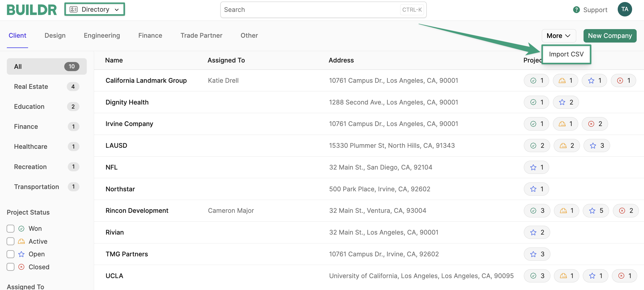Filter by Healthcare category
This screenshot has width=644, height=290.
coord(47,147)
